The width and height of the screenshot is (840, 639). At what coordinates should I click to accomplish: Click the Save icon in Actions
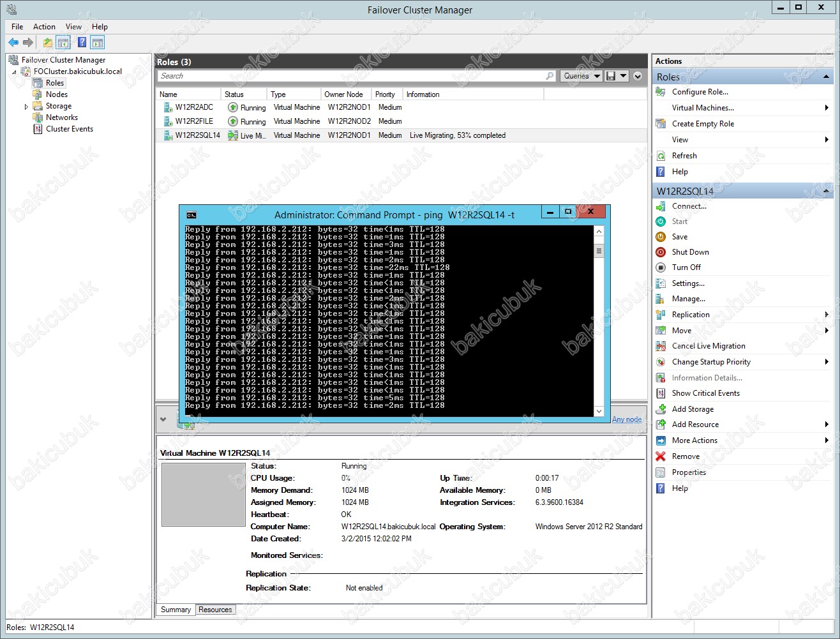point(661,237)
